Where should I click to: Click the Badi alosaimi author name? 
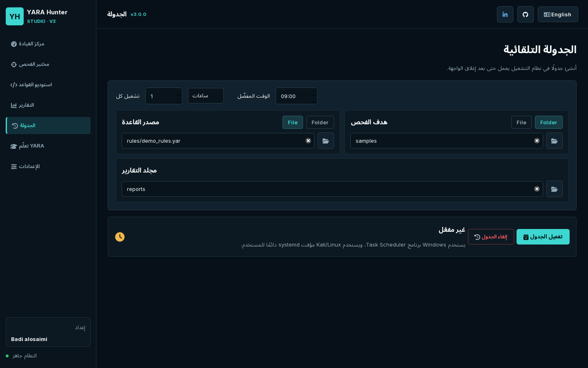click(29, 339)
